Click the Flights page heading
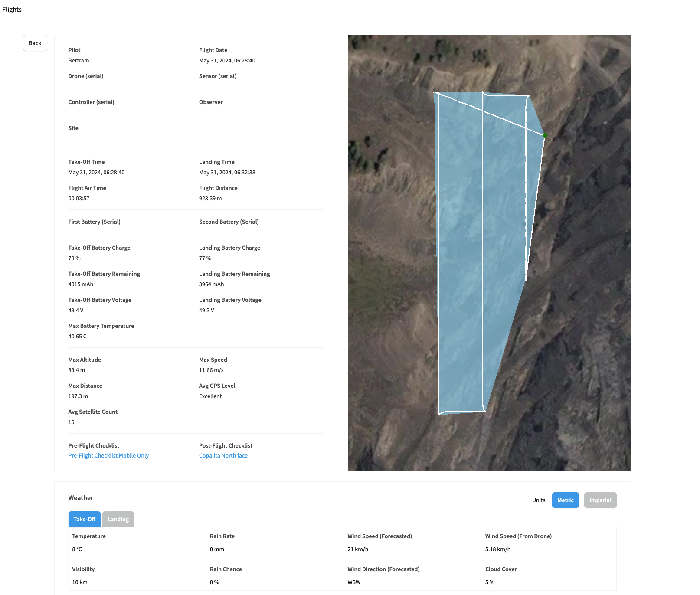700x595 pixels. pos(12,10)
